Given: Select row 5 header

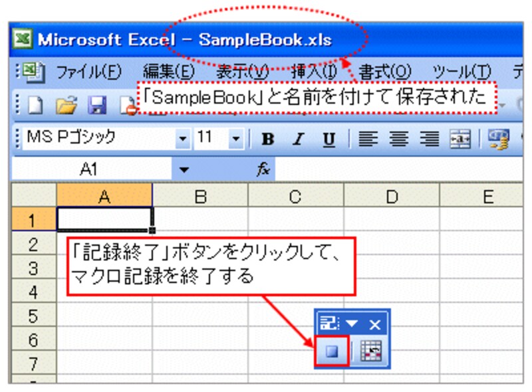Looking at the screenshot, I should click(34, 315).
